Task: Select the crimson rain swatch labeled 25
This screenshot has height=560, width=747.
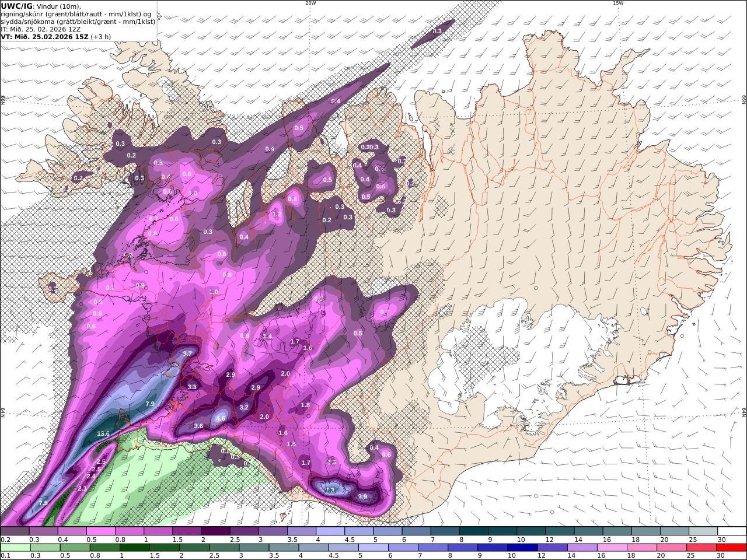Action: click(701, 548)
